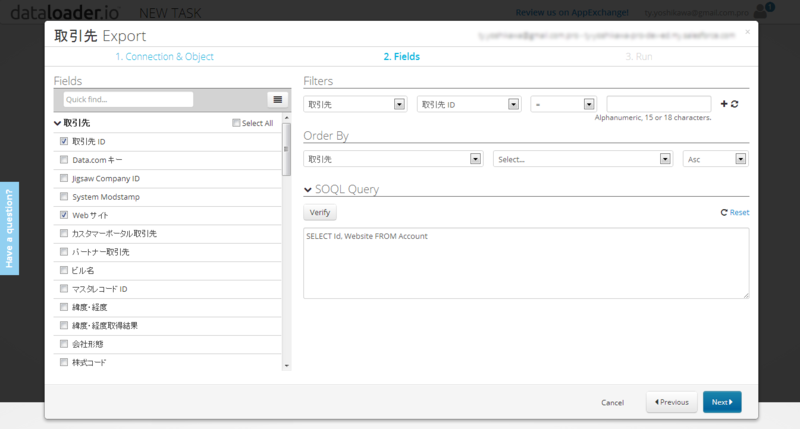Go back with the Previous button
Screen dimensions: 800x429
[x=672, y=402]
